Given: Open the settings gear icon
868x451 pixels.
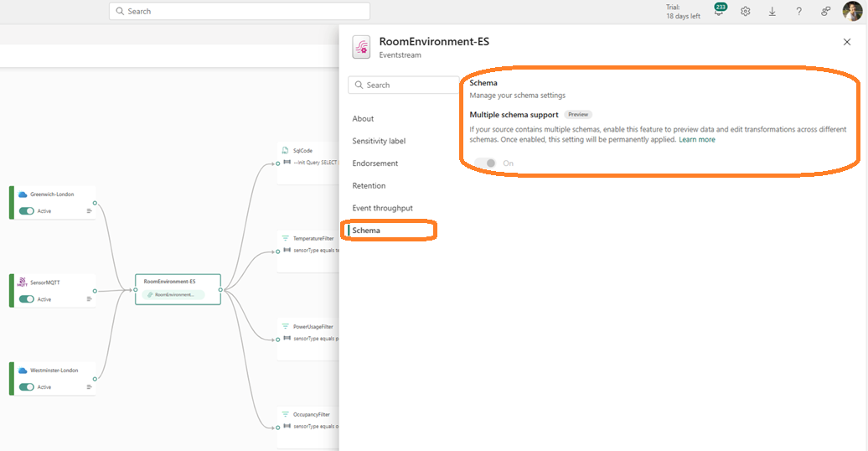Looking at the screenshot, I should click(745, 11).
